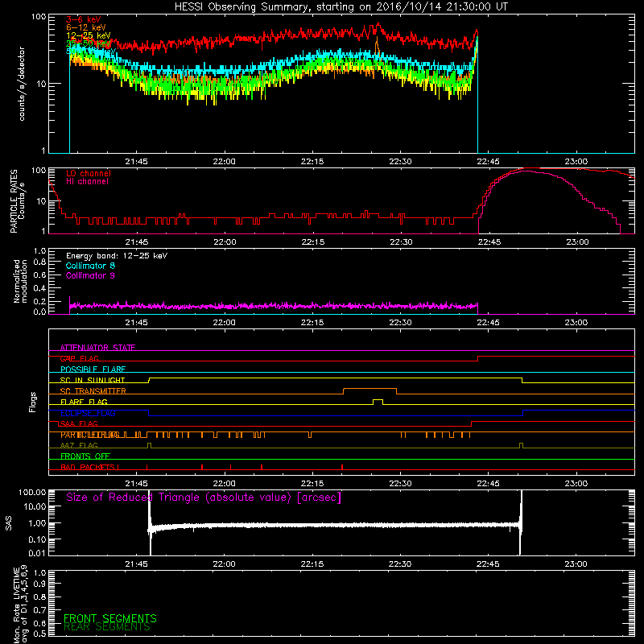Select the orange 6-12 keV legend label
The width and height of the screenshot is (644, 644).
[x=86, y=27]
